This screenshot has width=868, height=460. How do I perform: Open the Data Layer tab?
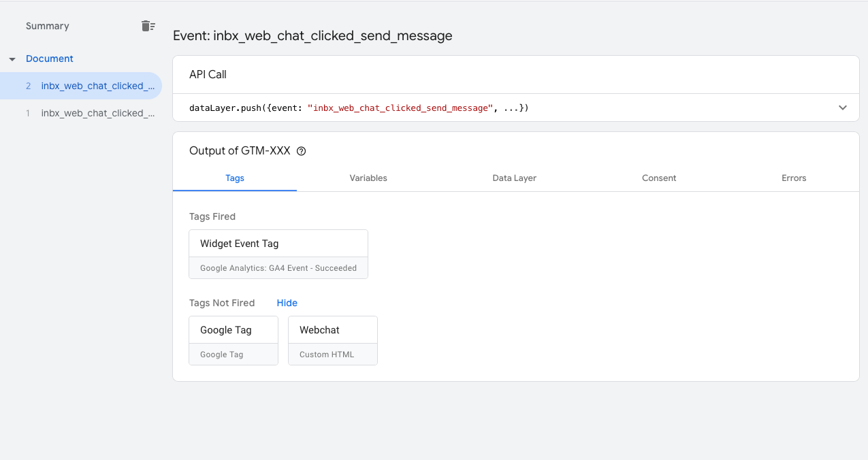tap(515, 178)
